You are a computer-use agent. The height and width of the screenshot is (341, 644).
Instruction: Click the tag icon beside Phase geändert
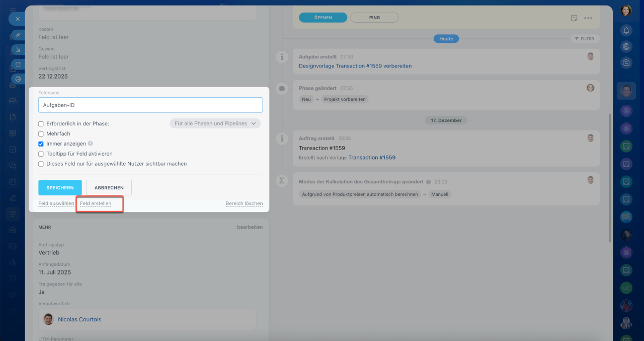tap(282, 88)
